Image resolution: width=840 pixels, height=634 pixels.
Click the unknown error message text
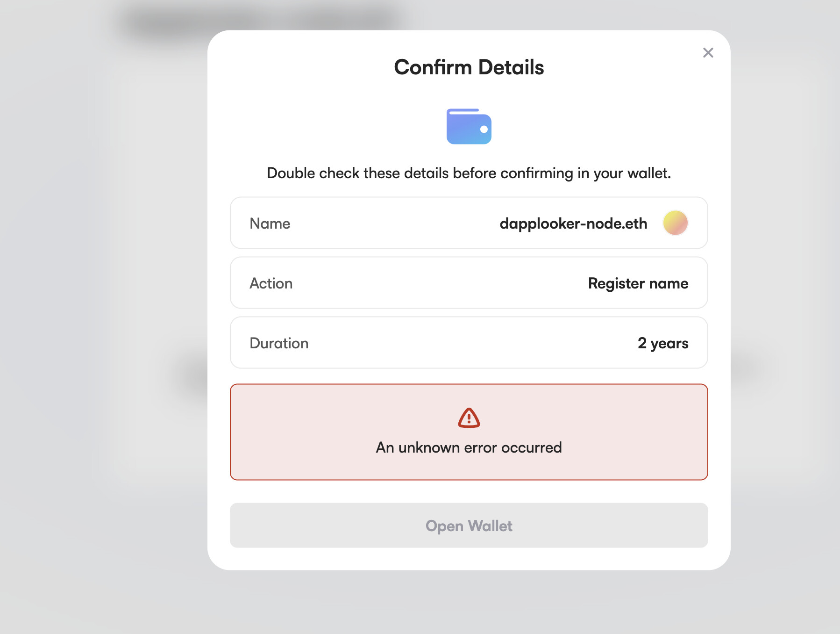[469, 447]
